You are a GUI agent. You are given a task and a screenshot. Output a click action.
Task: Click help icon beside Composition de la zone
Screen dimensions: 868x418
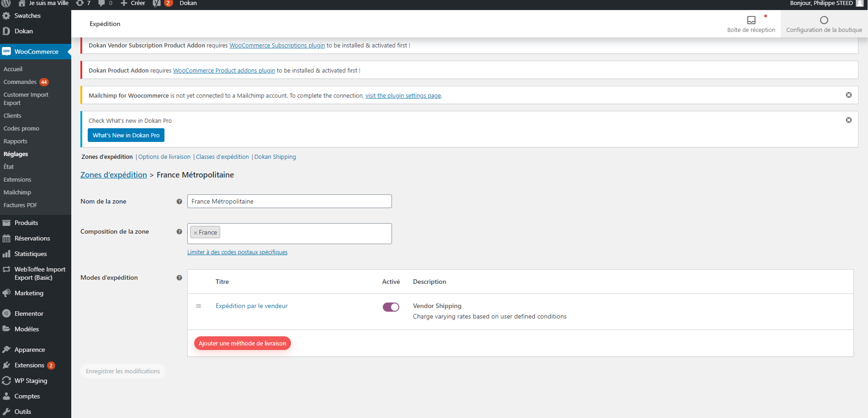179,232
